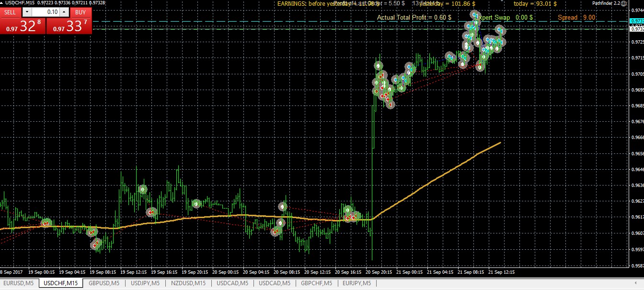Screen dimensions: 644x290
Task: Click the red BUY button
Action: pyautogui.click(x=81, y=12)
